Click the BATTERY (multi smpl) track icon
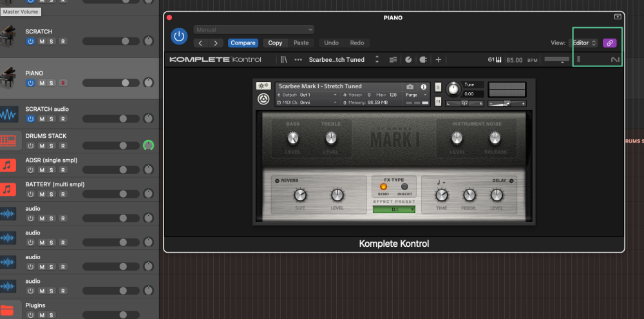This screenshot has width=644, height=319. [x=8, y=189]
